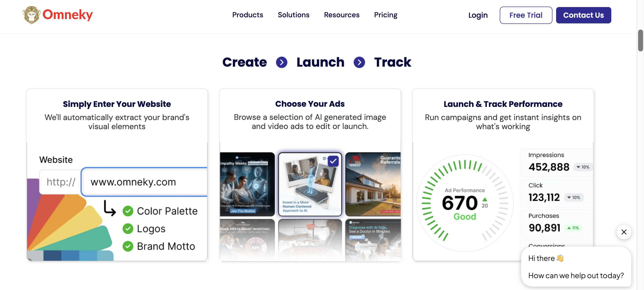Click the Omneky monkey logo icon
The image size is (644, 290).
pos(32,15)
